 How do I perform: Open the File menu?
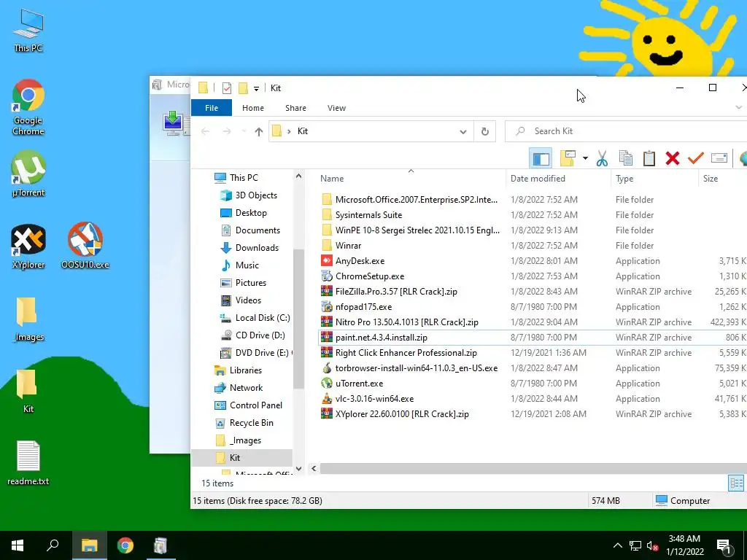pyautogui.click(x=212, y=108)
